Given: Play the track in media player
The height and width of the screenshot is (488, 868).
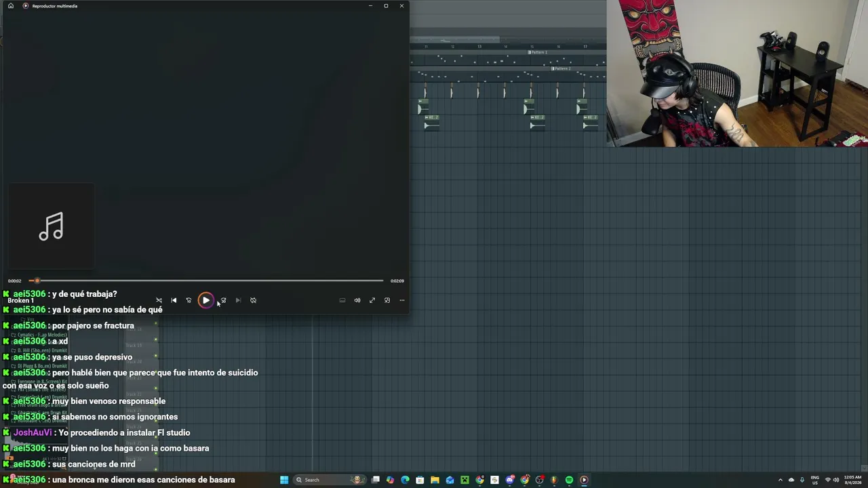Looking at the screenshot, I should (x=205, y=300).
